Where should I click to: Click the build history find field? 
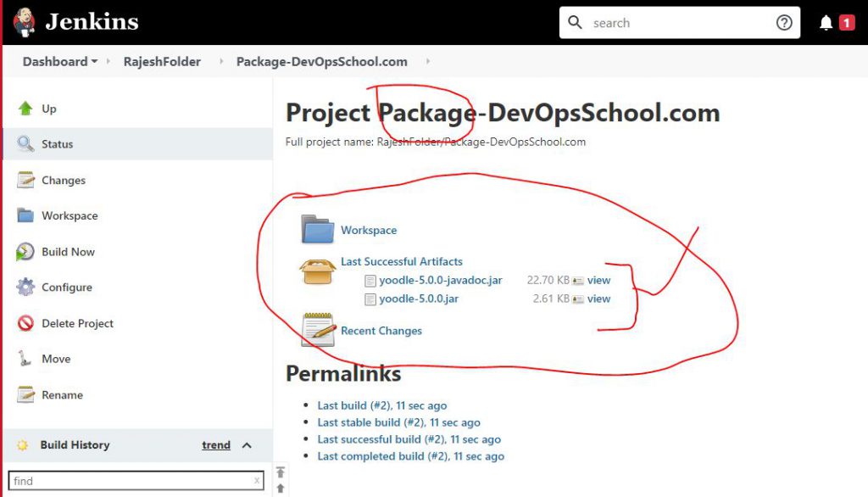[x=131, y=481]
